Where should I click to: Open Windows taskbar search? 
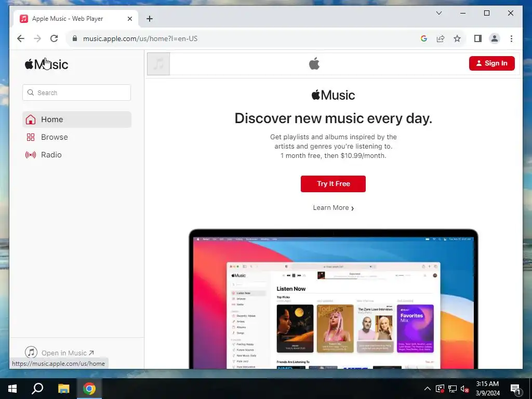tap(37, 389)
